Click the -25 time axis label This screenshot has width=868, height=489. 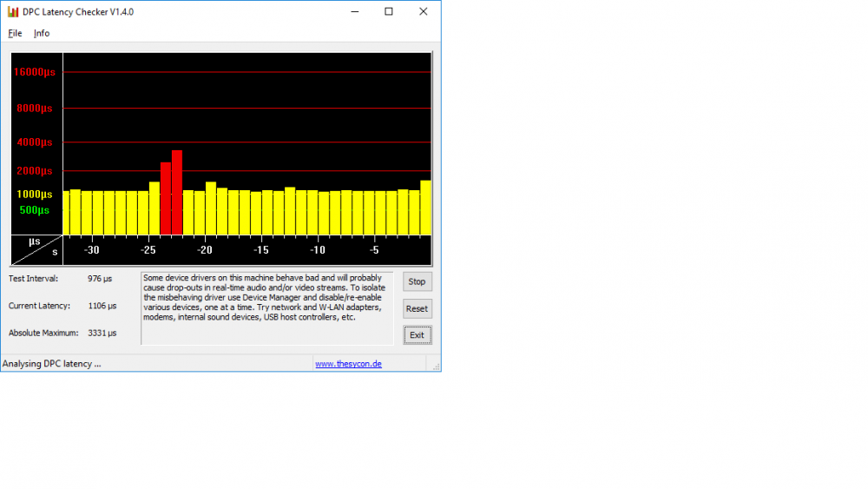[x=148, y=250]
